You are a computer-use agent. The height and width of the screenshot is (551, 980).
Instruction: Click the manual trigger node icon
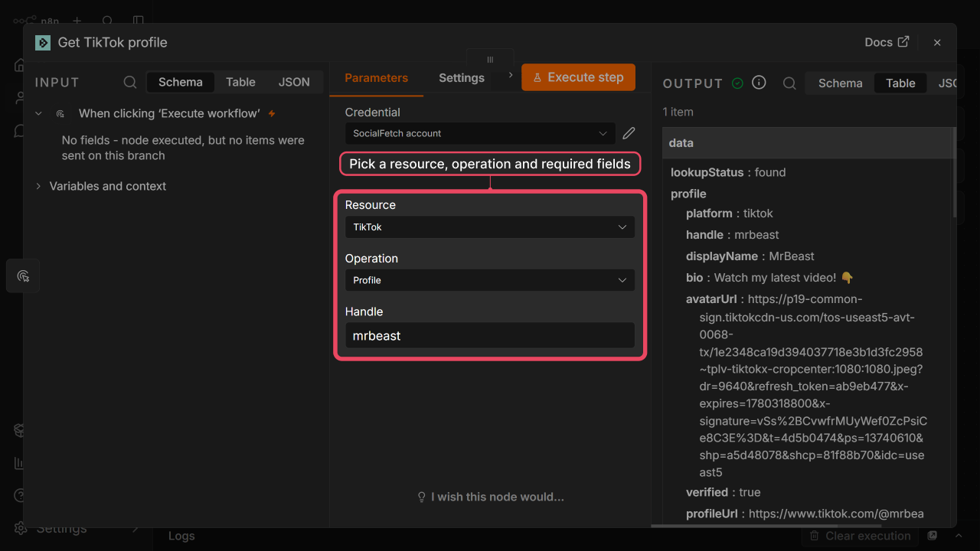[60, 113]
